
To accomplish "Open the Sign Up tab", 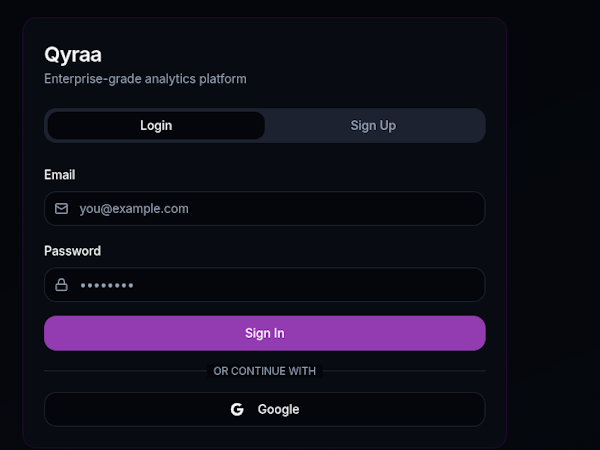I will tap(373, 126).
